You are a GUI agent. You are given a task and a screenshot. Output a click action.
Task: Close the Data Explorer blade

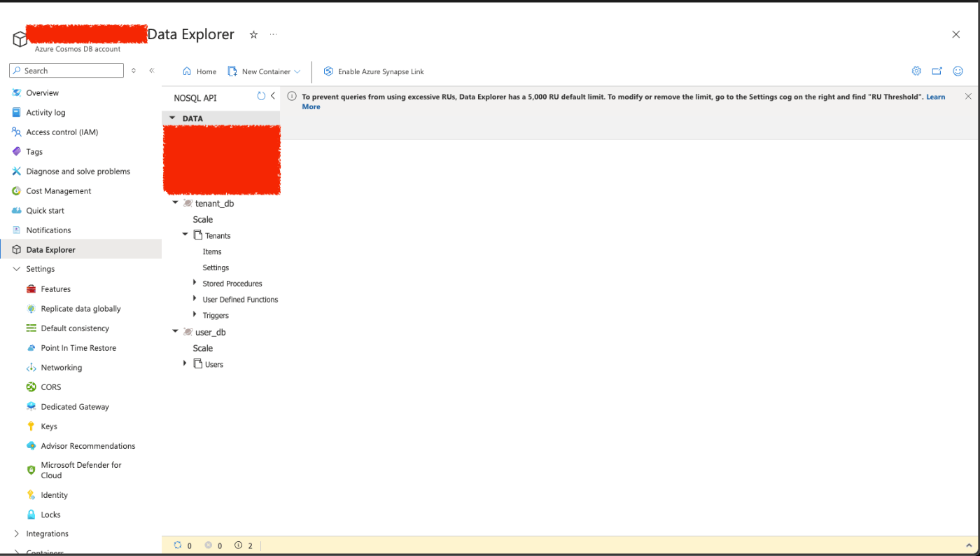956,34
